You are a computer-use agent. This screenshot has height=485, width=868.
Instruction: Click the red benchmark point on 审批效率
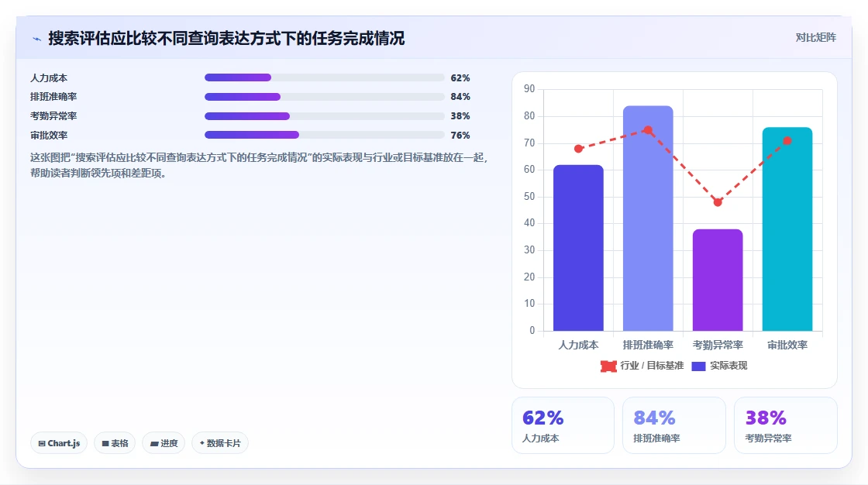787,141
